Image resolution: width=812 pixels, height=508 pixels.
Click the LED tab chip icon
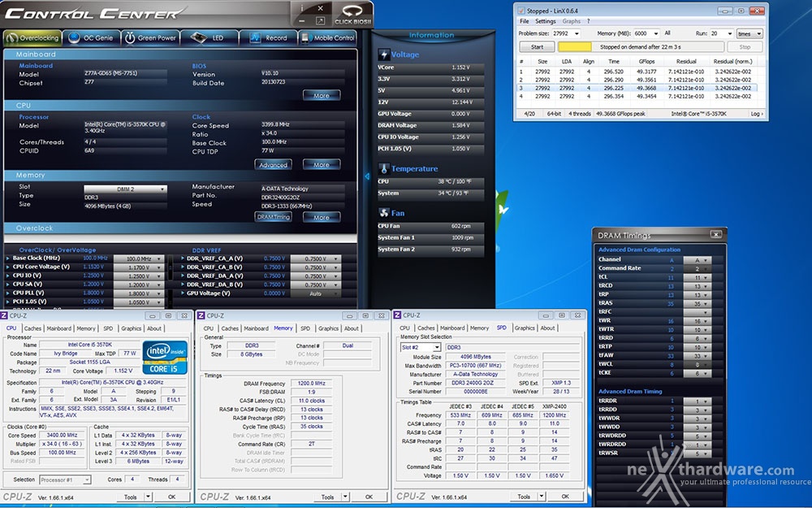click(198, 37)
